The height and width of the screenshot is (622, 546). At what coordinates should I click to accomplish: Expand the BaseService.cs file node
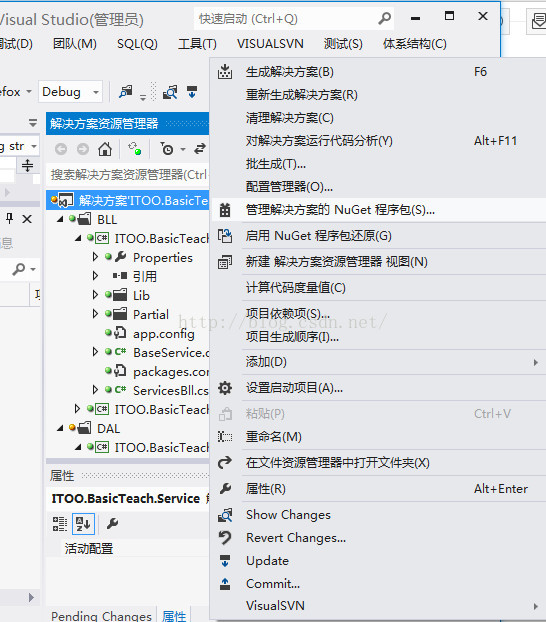click(x=95, y=352)
